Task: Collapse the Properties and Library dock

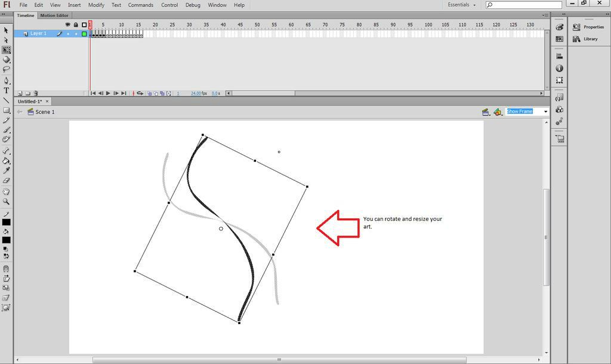Action: click(x=607, y=14)
